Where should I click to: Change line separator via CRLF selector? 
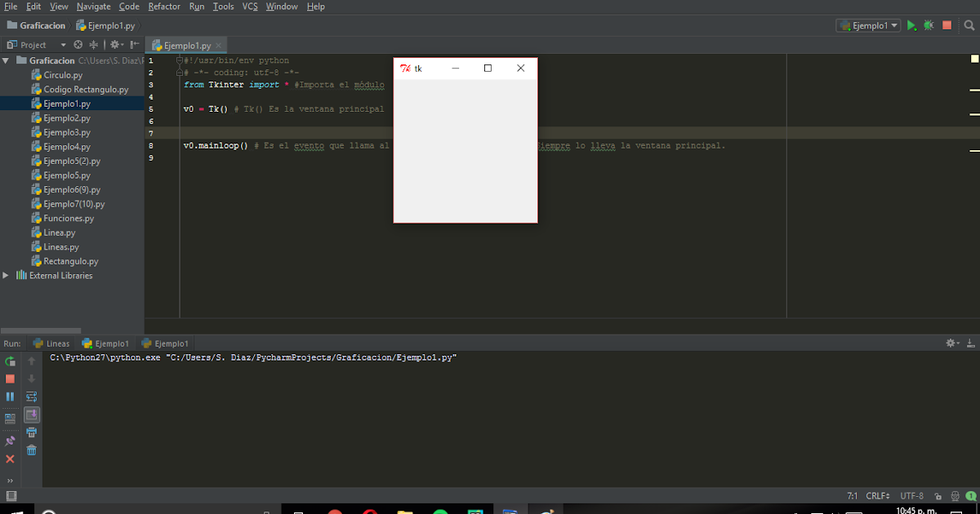(877, 495)
